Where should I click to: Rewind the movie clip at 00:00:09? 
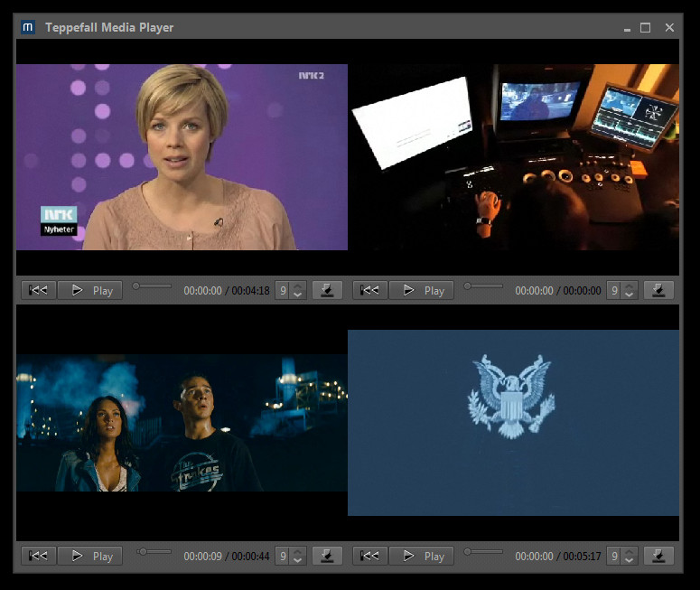(x=39, y=556)
